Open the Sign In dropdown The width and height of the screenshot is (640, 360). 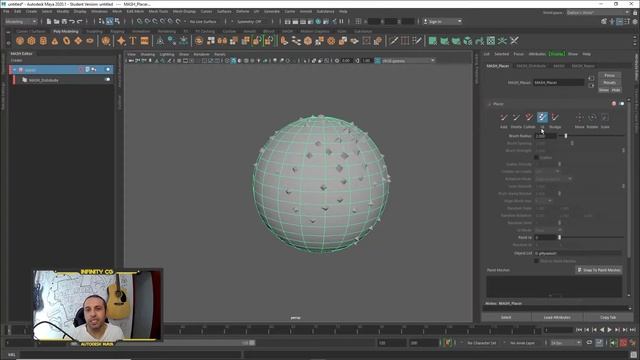tap(443, 21)
